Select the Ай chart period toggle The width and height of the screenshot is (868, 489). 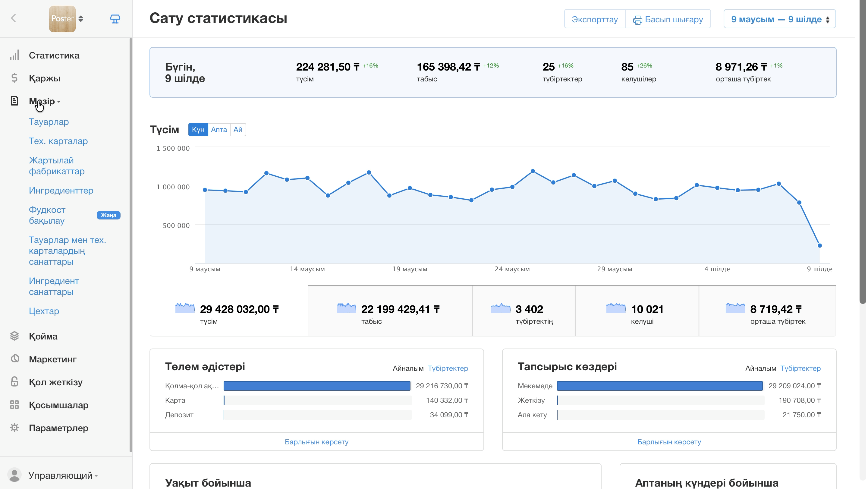pos(238,130)
